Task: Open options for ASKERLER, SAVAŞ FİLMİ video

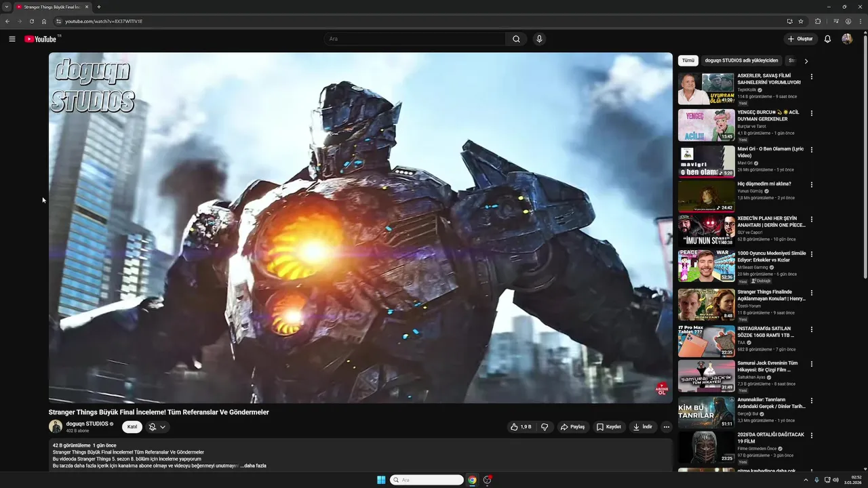Action: 811,77
